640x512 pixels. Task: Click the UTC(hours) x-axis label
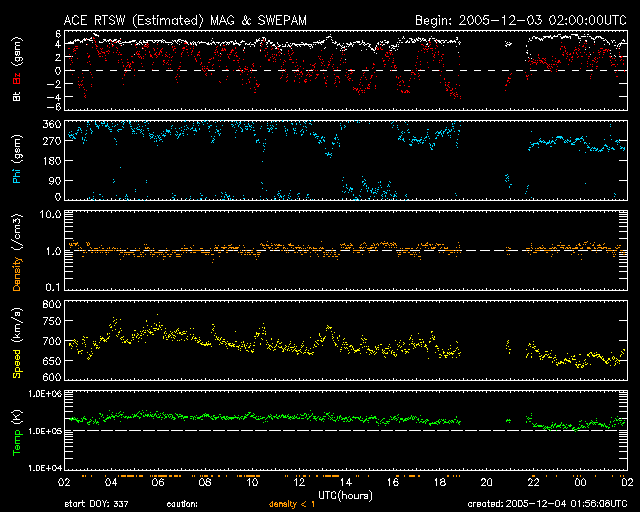pos(347,494)
